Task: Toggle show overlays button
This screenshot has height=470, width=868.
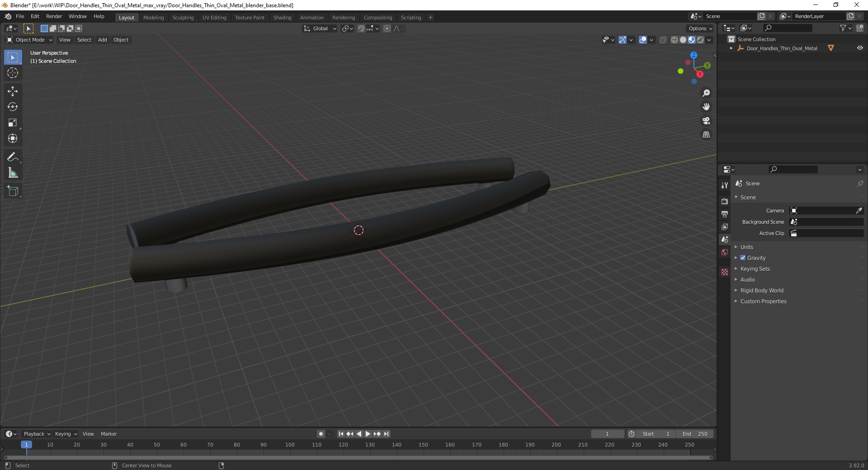Action: 643,40
